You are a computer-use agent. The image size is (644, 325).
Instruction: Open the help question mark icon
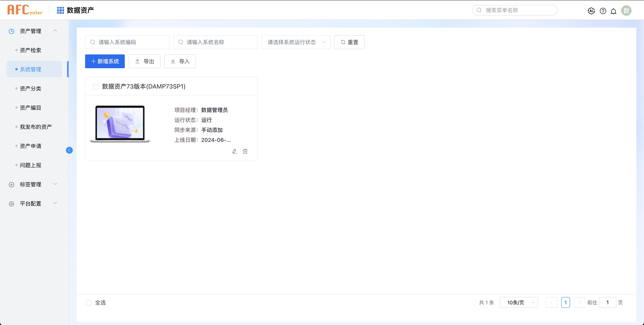tap(603, 11)
